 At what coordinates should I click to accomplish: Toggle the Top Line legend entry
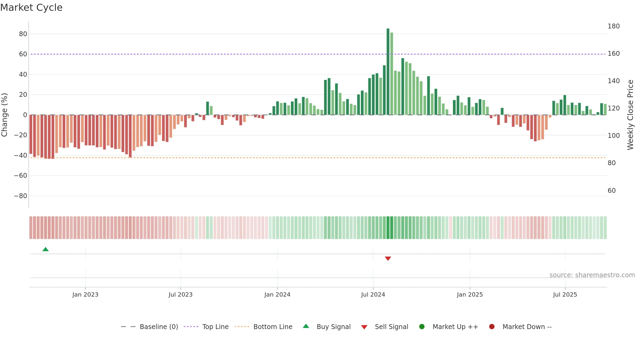pos(206,327)
